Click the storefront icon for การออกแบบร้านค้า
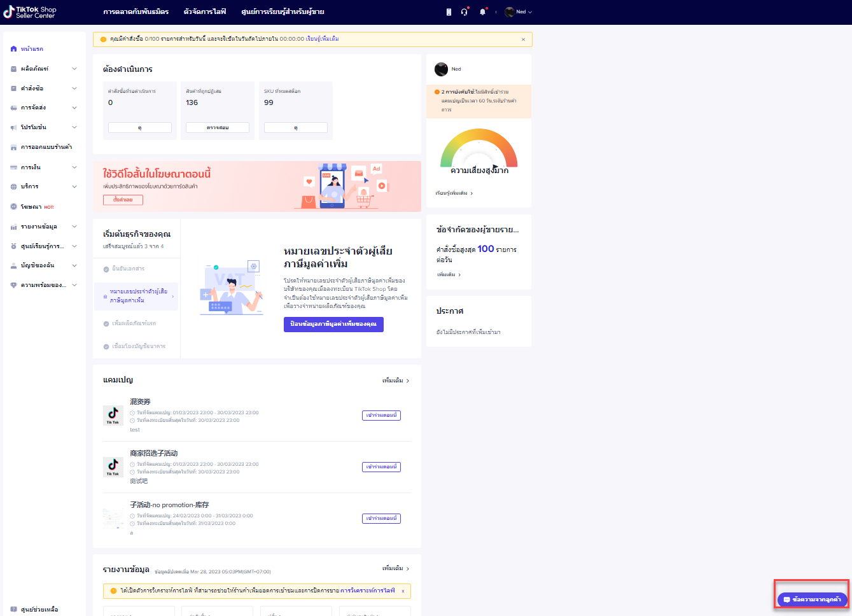Image resolution: width=852 pixels, height=616 pixels. [x=14, y=147]
